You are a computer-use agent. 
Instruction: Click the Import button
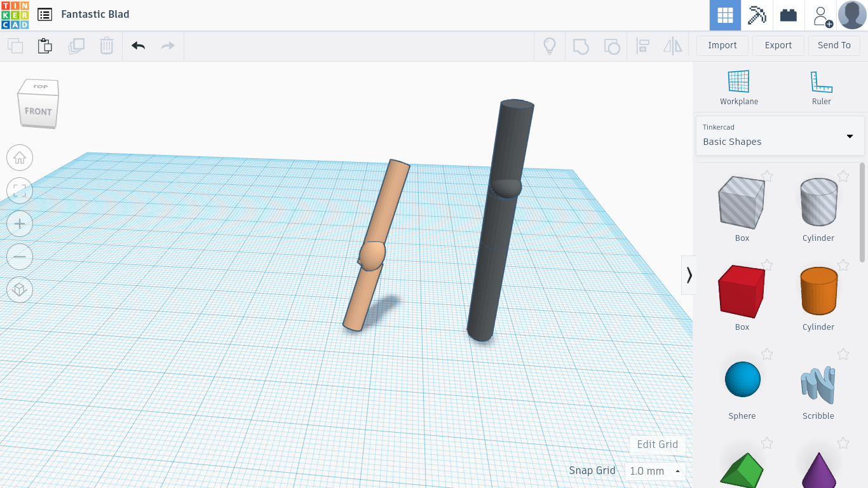pos(722,45)
